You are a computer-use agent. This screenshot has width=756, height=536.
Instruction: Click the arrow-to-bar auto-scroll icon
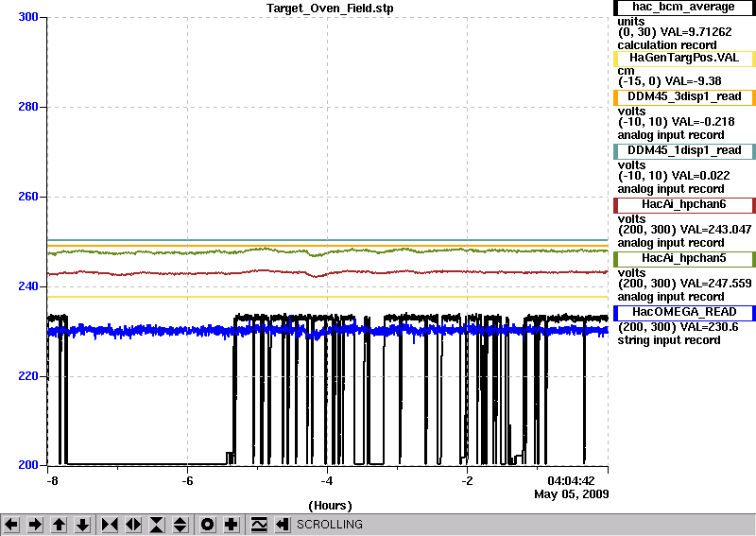point(283,525)
